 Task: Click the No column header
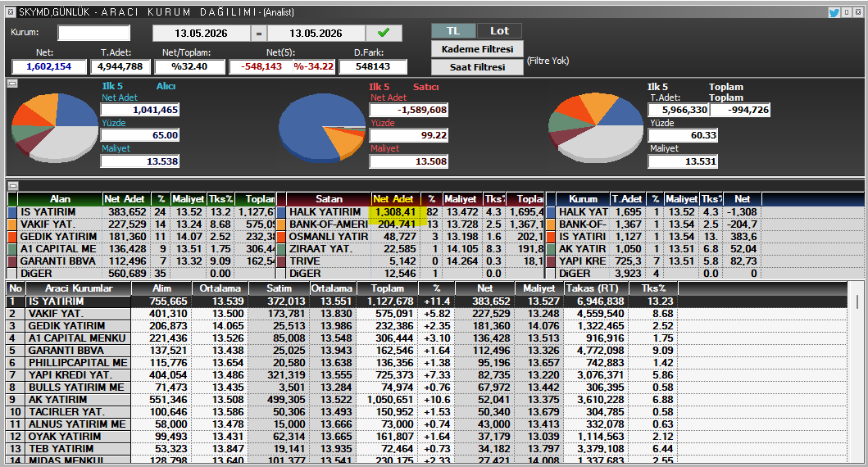coord(16,288)
